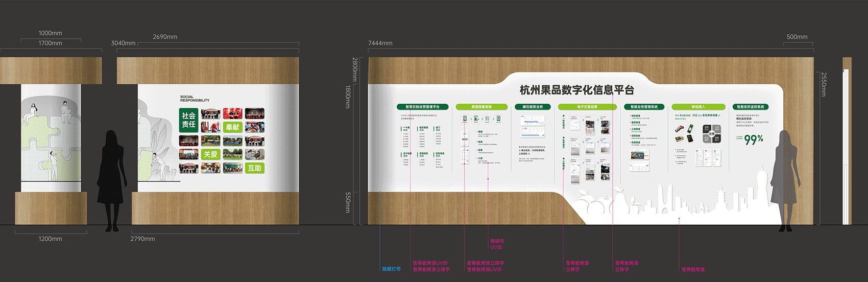Click the 关爱 green tile
This screenshot has width=868, height=282.
point(210,154)
